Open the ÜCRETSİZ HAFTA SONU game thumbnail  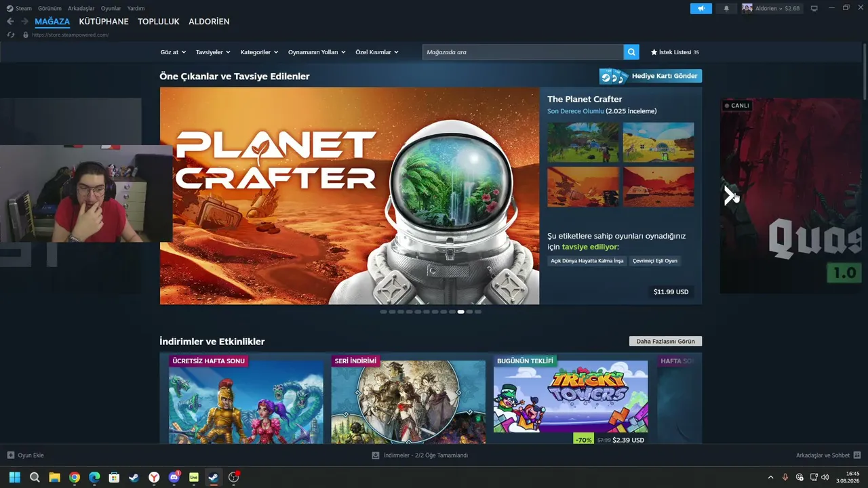pyautogui.click(x=246, y=402)
